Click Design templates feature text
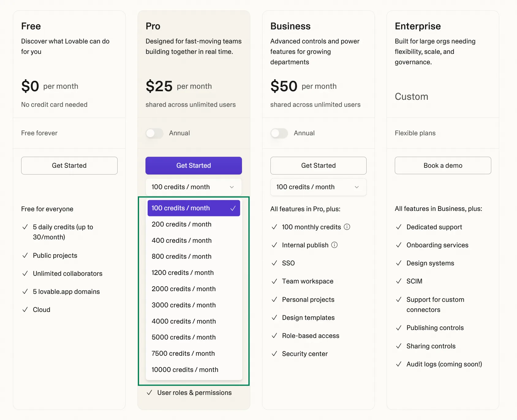This screenshot has width=517, height=420. (308, 318)
